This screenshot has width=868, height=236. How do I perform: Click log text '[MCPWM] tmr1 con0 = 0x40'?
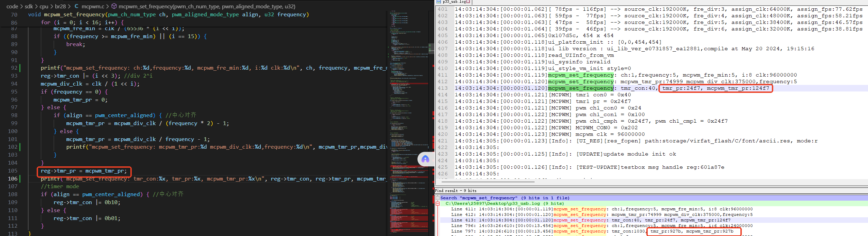click(x=590, y=95)
